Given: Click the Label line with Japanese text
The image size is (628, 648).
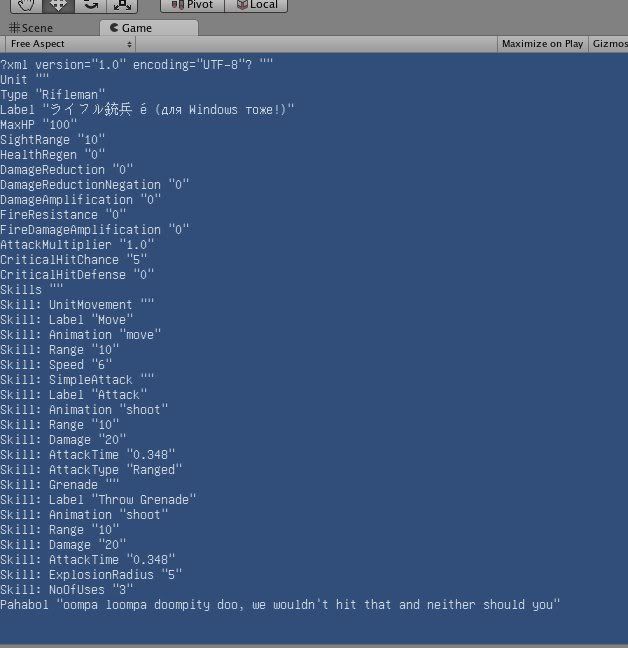Looking at the screenshot, I should tap(147, 110).
